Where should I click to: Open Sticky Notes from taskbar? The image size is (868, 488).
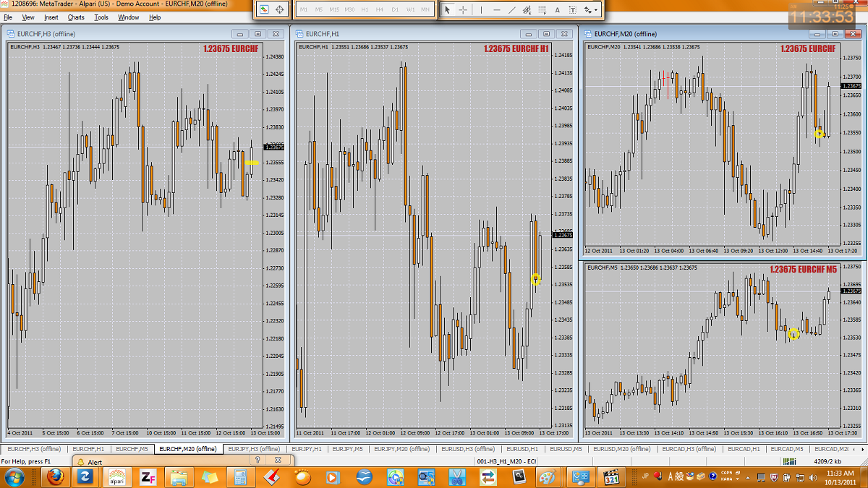pos(210,476)
